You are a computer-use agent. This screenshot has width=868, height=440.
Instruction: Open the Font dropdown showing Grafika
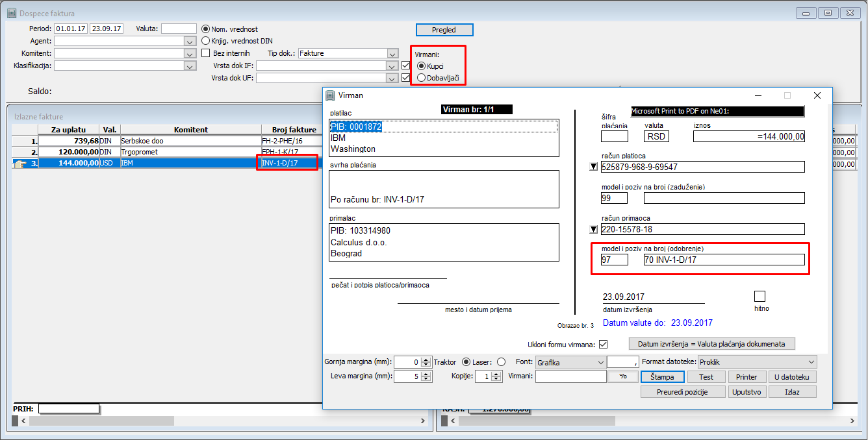599,362
